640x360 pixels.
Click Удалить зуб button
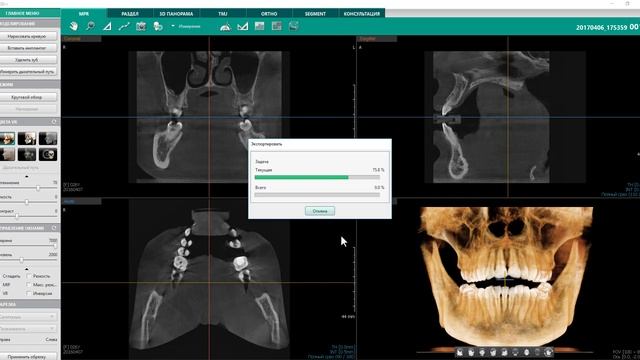pyautogui.click(x=28, y=60)
